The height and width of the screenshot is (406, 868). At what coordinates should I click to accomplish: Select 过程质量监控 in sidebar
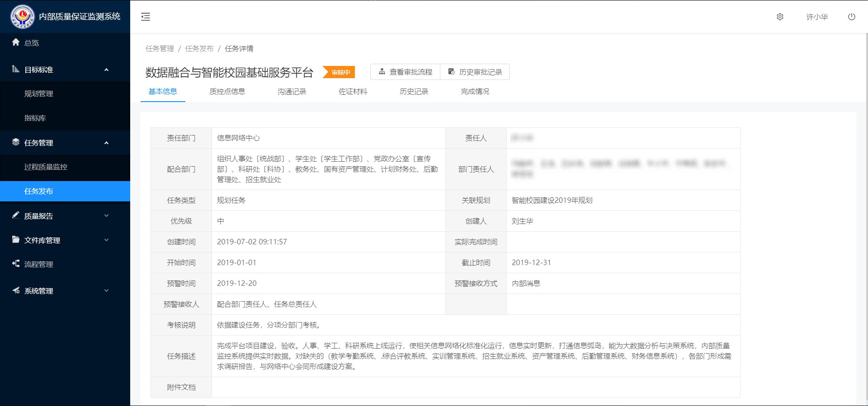click(x=46, y=167)
